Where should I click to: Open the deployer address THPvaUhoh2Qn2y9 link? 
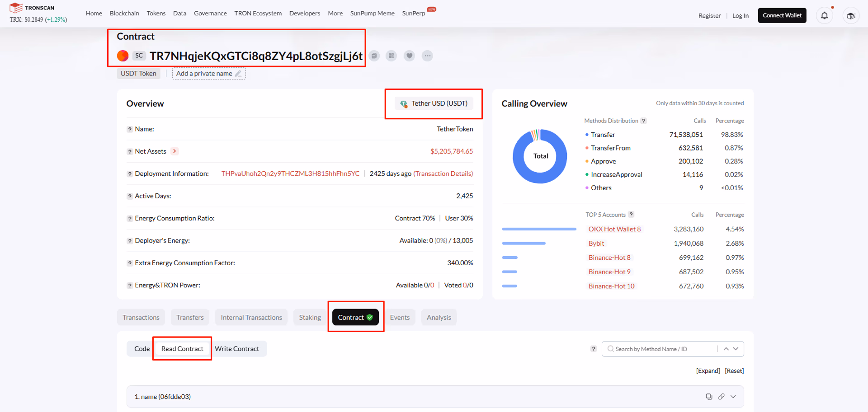pyautogui.click(x=291, y=174)
